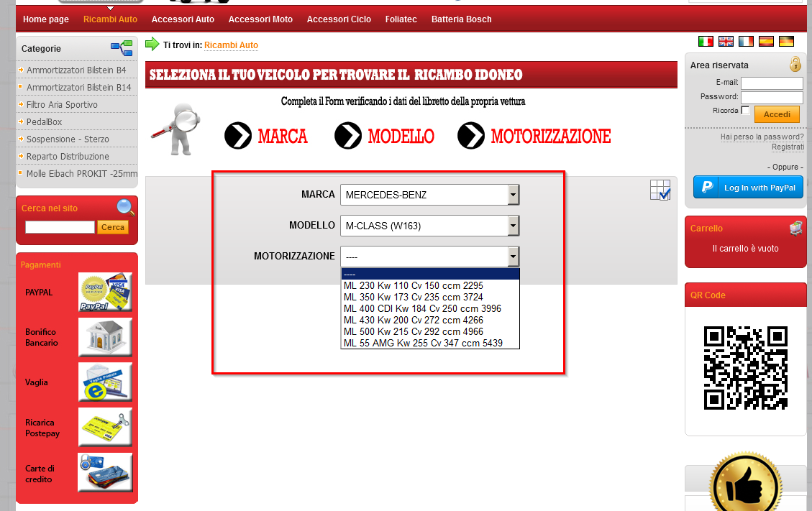Select the German flag language icon

tap(786, 42)
